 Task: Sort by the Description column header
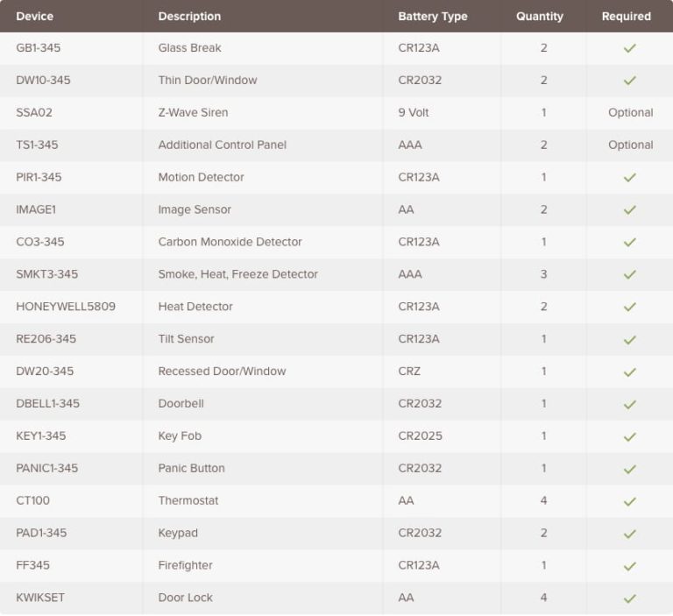[x=189, y=16]
